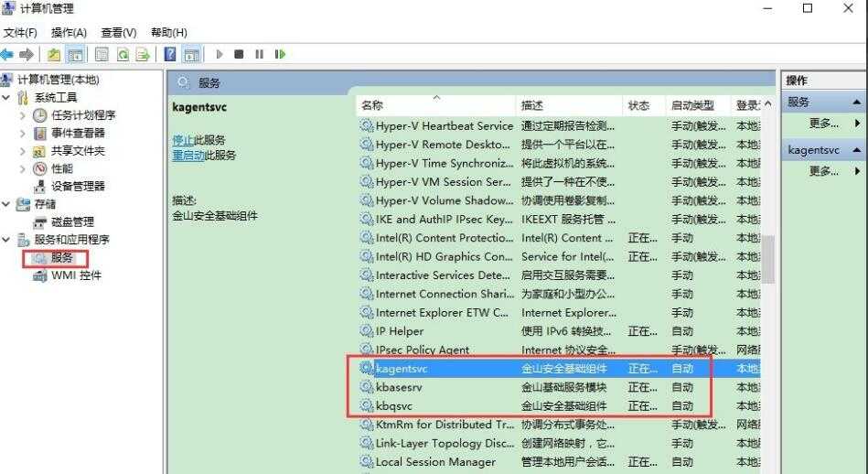Viewport: 868px width, 474px height.
Task: Select IKE and AuthIP IPsec Keying row
Action: pyautogui.click(x=559, y=220)
